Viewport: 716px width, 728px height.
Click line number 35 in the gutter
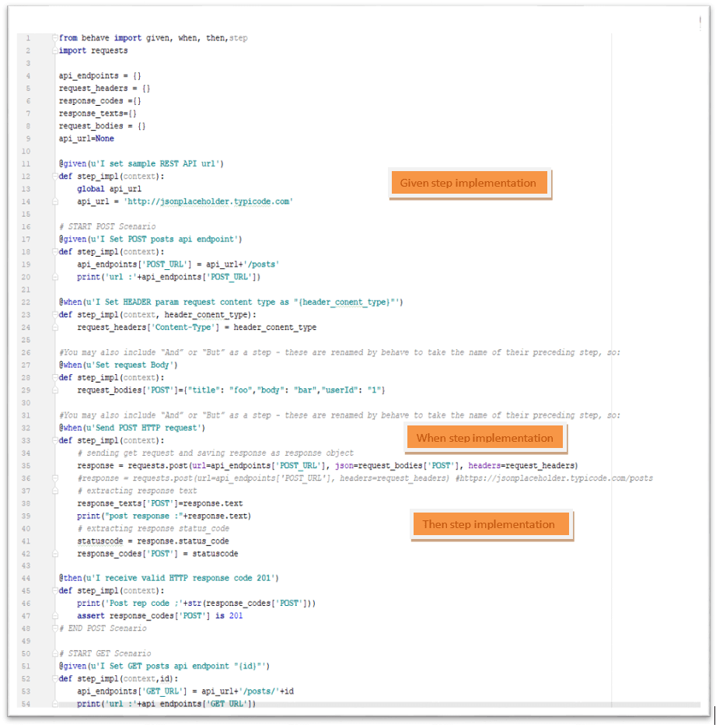coord(27,465)
